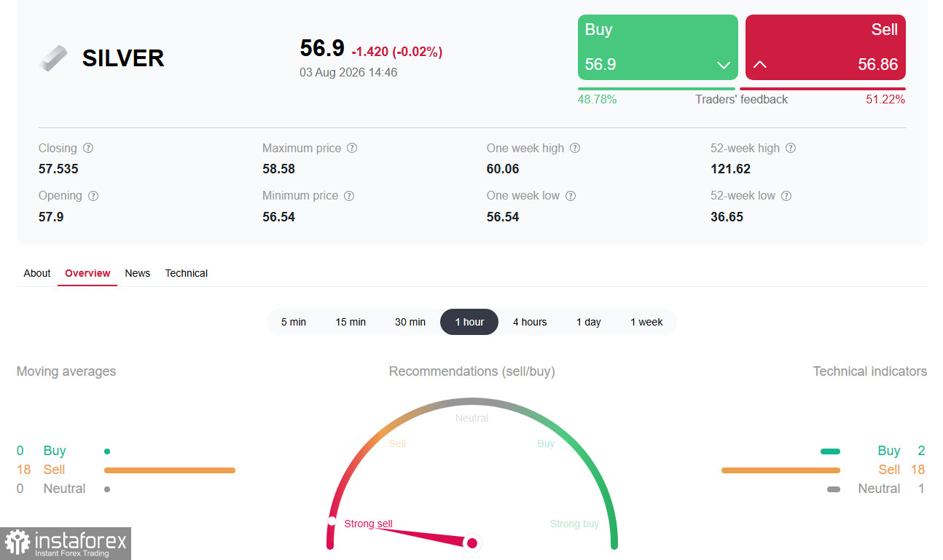Click the Strong sell gauge label

[x=368, y=524]
